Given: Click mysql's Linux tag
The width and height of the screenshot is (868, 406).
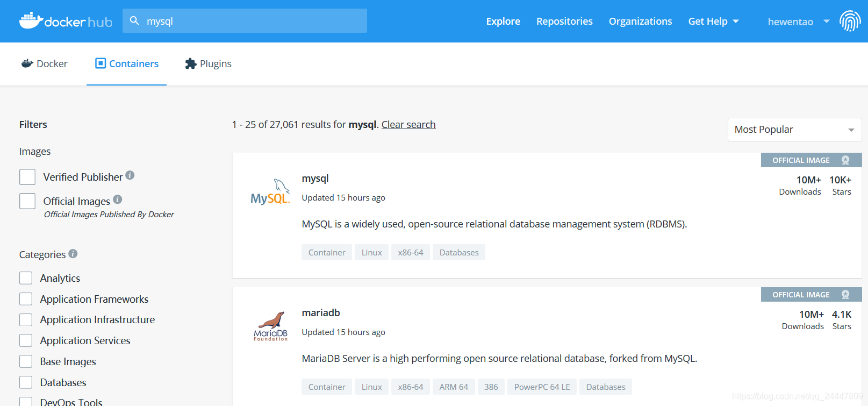Looking at the screenshot, I should pyautogui.click(x=371, y=252).
